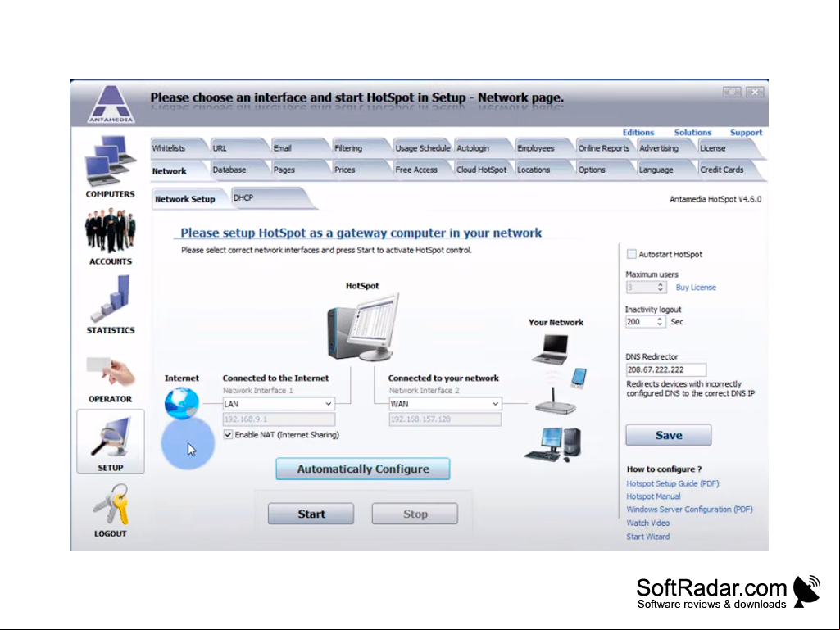
Task: Open the Solutions link
Action: tap(692, 133)
